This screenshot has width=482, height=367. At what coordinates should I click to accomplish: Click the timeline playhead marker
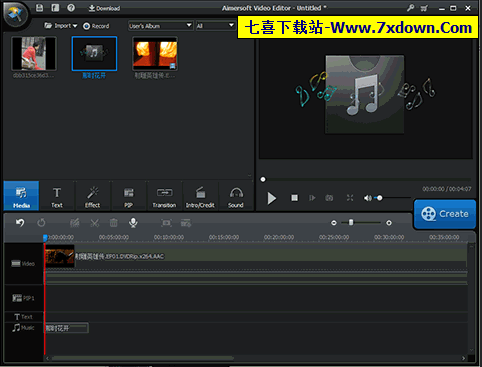coord(45,238)
